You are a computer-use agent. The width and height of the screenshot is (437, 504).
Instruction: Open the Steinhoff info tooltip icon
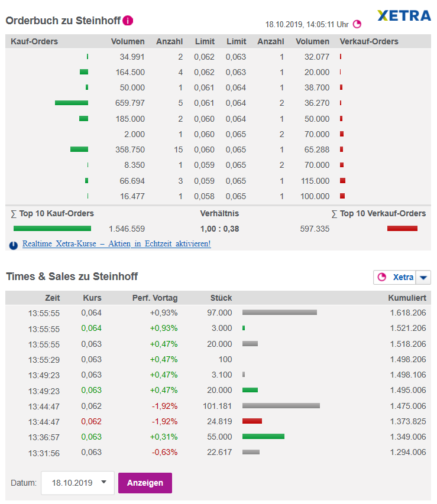click(x=128, y=19)
